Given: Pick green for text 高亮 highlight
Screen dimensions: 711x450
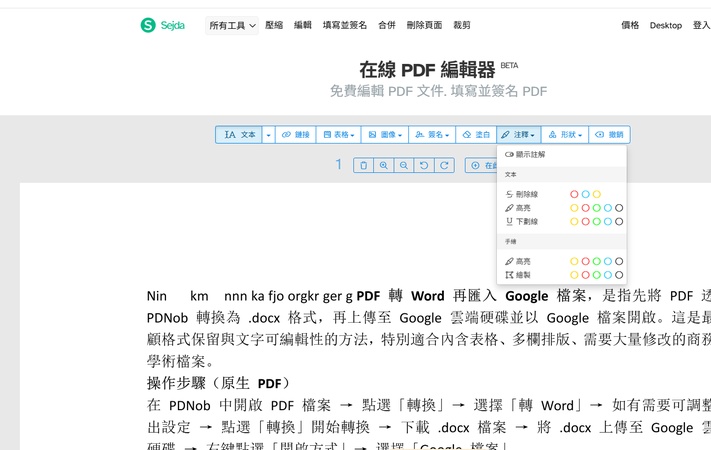Looking at the screenshot, I should tap(597, 208).
